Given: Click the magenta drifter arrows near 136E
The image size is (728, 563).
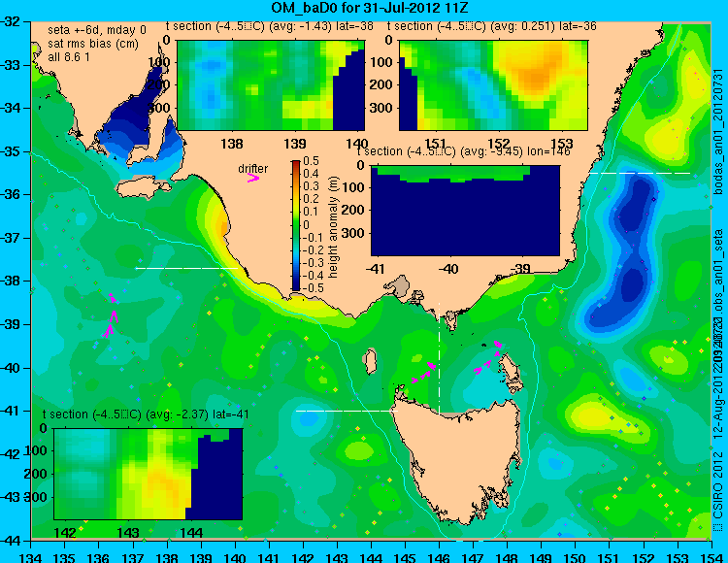Looking at the screenshot, I should 111,315.
